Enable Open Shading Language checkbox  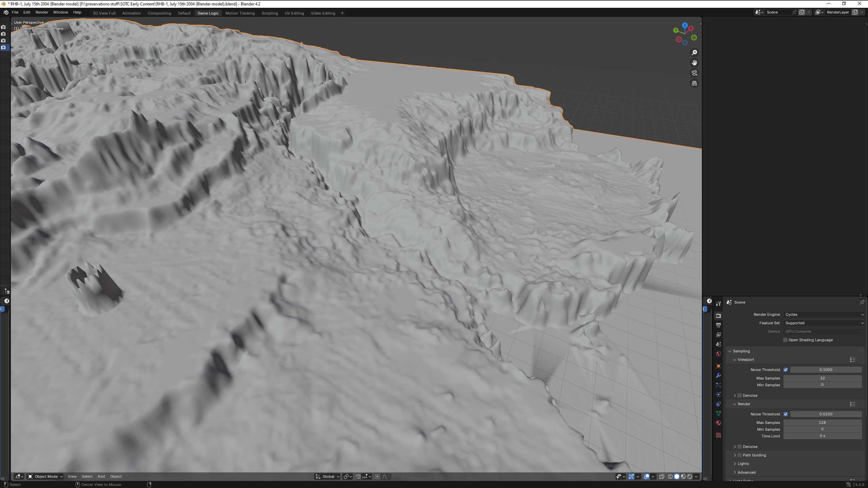(x=785, y=340)
